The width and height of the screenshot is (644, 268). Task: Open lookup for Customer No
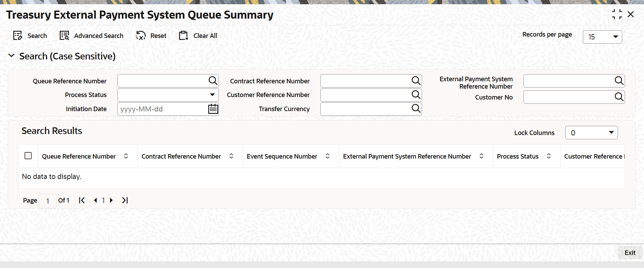point(619,97)
